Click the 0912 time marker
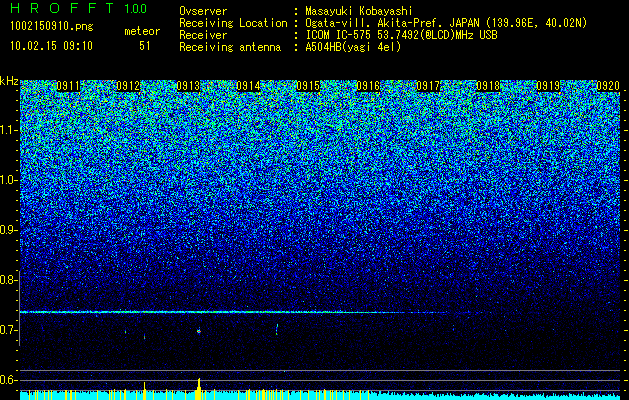The height and width of the screenshot is (400, 629). (x=128, y=86)
